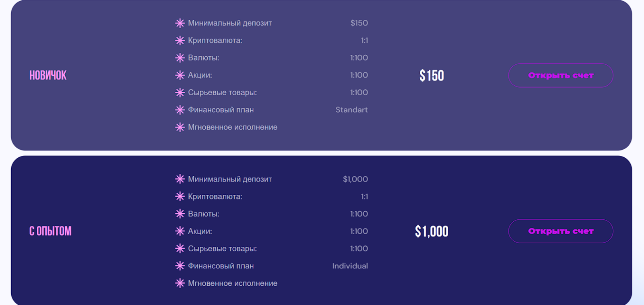Click asterisk bullet beside Акции in Новичок plan
This screenshot has width=644, height=305.
coord(180,75)
